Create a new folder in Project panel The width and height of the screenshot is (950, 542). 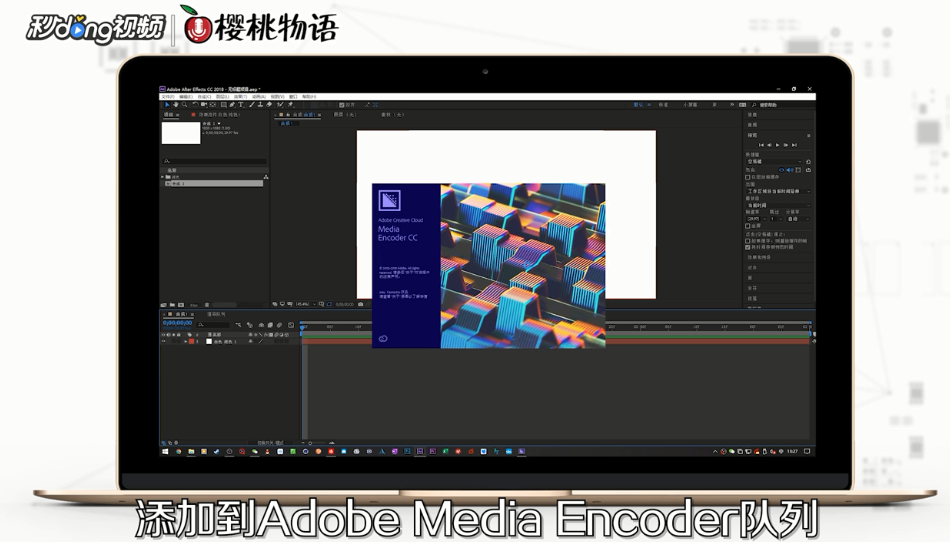coord(172,305)
